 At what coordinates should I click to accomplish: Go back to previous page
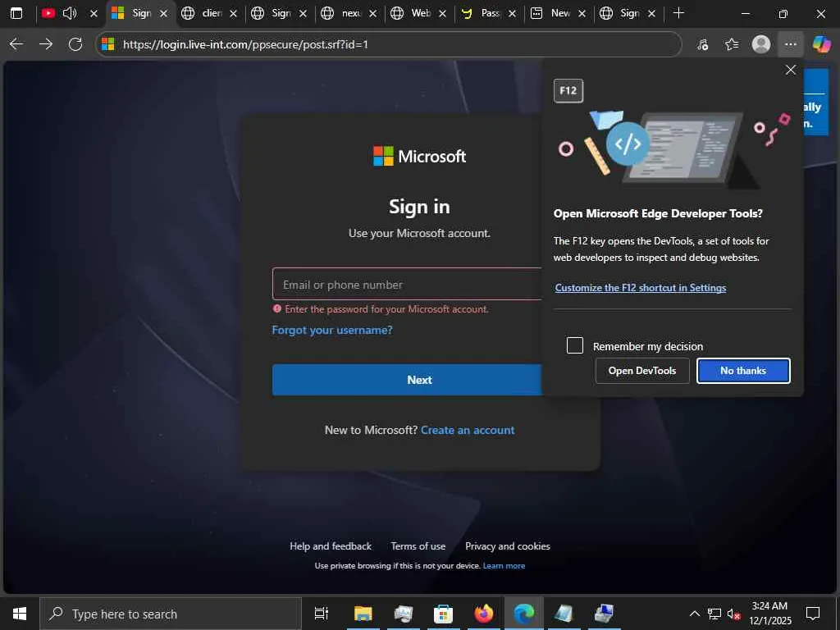[16, 44]
